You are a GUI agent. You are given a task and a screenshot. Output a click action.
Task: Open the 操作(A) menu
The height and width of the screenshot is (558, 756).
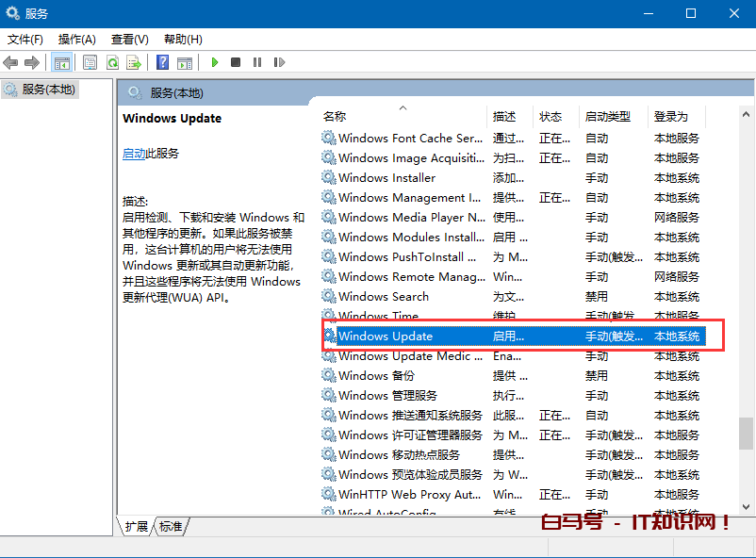pos(77,40)
